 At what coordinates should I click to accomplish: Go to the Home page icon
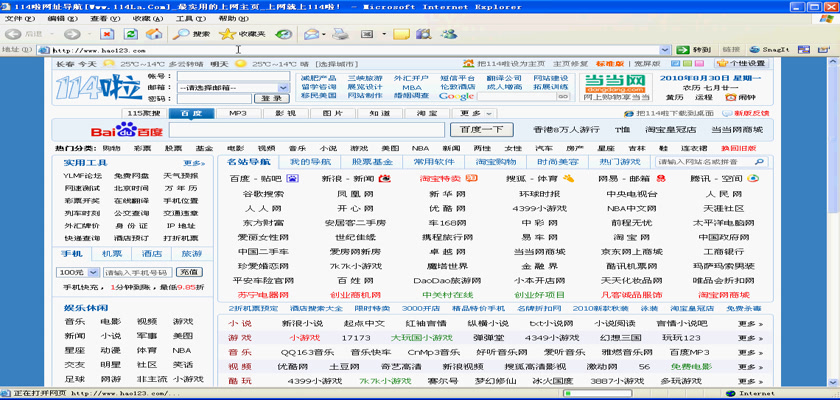tap(154, 34)
